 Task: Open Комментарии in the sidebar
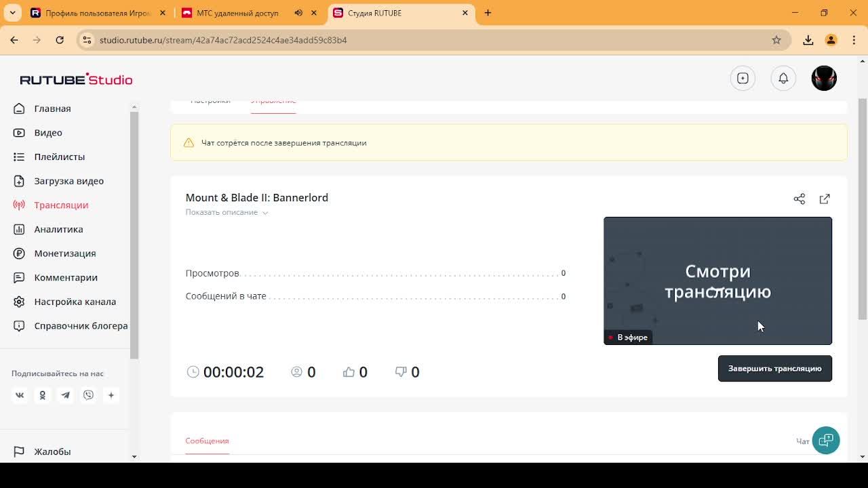coord(66,277)
